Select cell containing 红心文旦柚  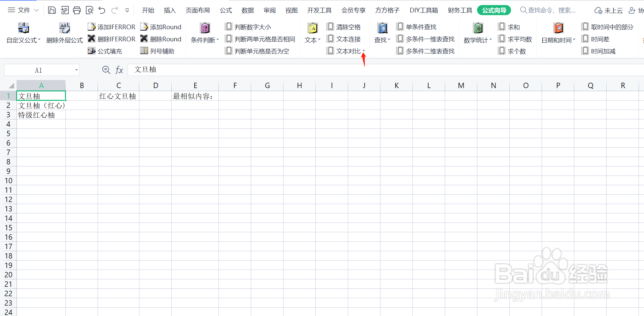118,96
